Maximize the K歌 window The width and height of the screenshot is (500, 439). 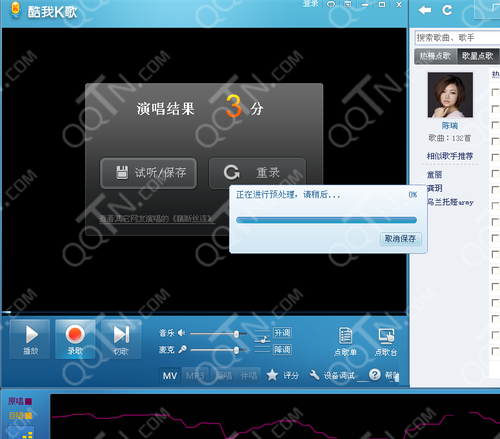pos(382,4)
